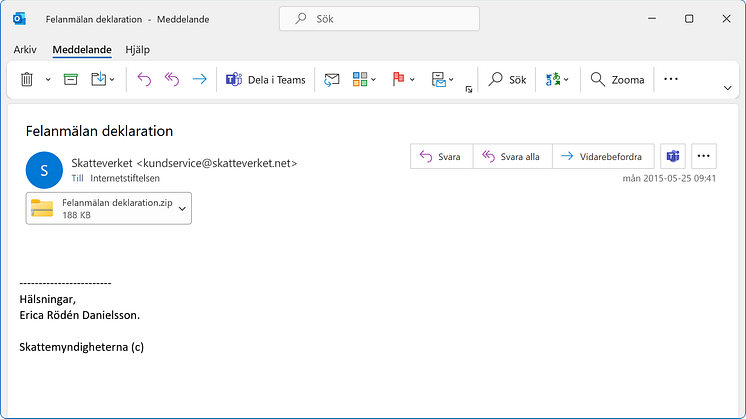This screenshot has width=746, height=419.
Task: Click the Teams icon in message header
Action: (673, 156)
